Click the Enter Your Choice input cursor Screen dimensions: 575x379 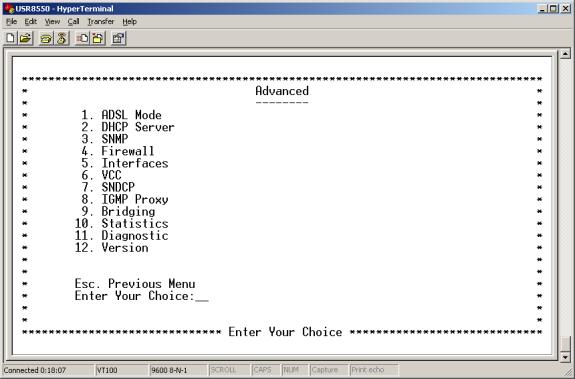tap(202, 298)
